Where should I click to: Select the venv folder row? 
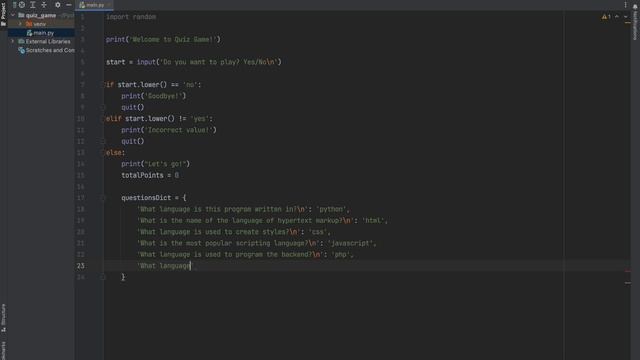tap(41, 24)
